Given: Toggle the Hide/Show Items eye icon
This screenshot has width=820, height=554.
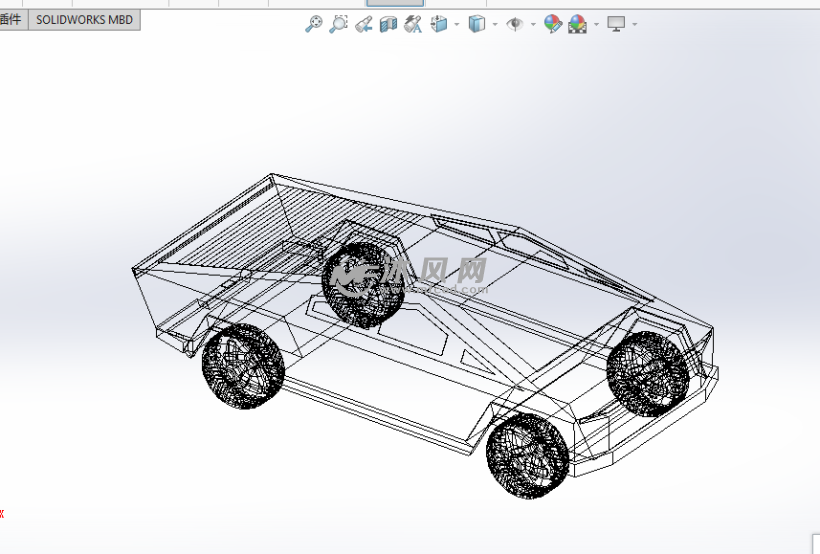Looking at the screenshot, I should pyautogui.click(x=515, y=24).
